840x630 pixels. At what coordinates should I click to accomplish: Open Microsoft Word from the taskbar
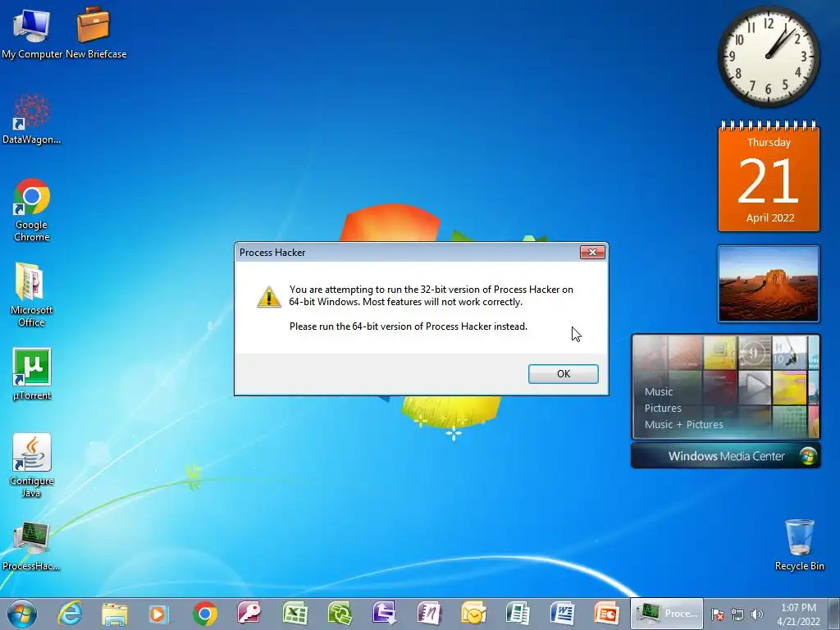(563, 614)
